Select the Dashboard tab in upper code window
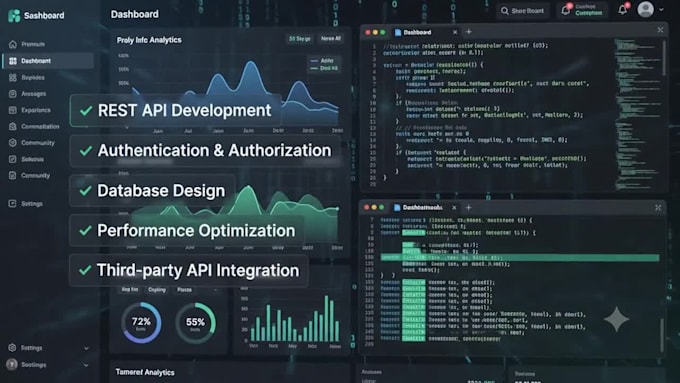680x383 pixels. tap(425, 33)
